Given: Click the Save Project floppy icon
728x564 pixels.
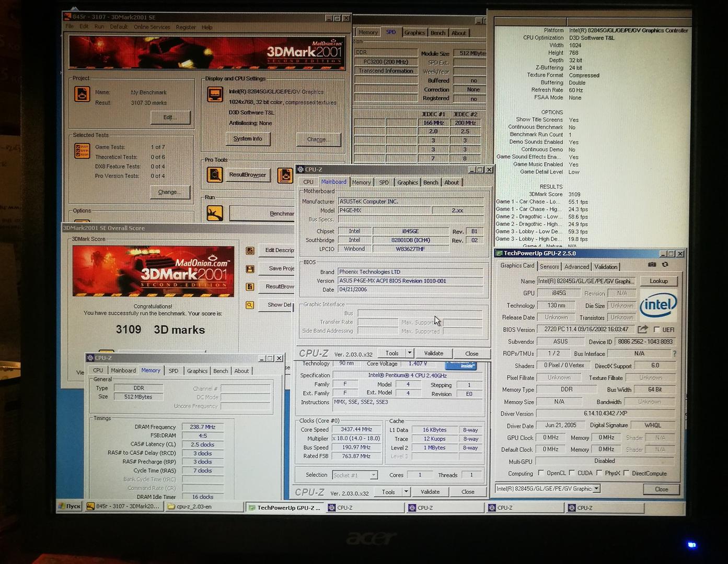Looking at the screenshot, I should pos(250,269).
